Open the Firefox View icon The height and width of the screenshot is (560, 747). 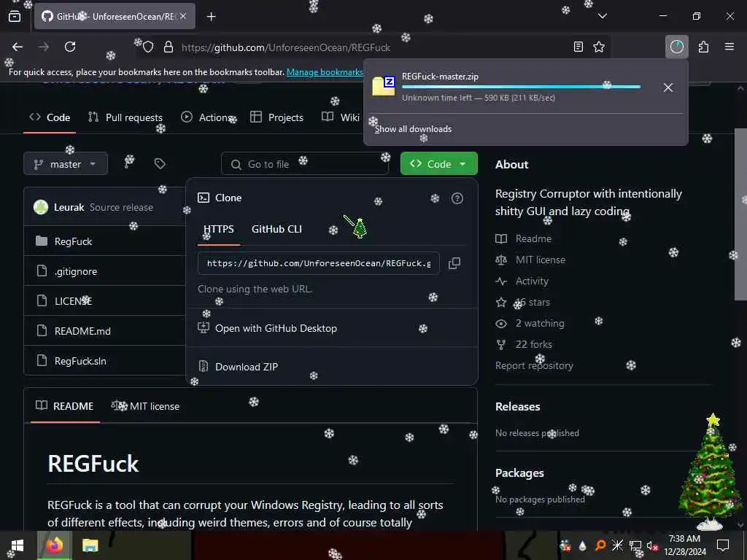(x=15, y=17)
